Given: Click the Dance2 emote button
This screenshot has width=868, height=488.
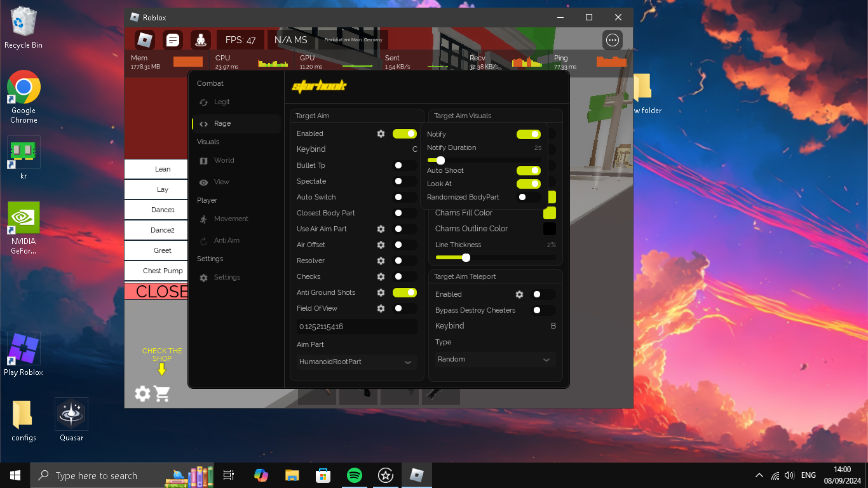Looking at the screenshot, I should click(156, 230).
